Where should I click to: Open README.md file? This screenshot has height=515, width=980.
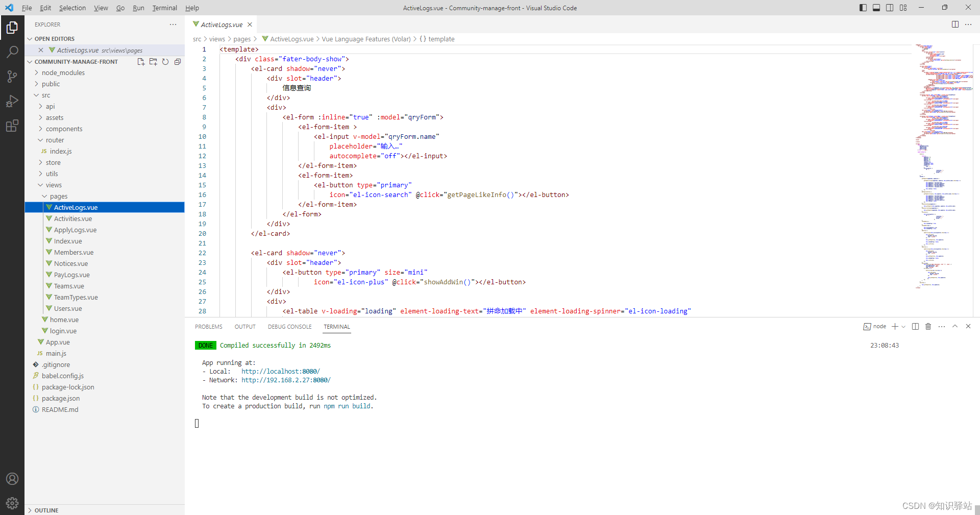pos(105,410)
